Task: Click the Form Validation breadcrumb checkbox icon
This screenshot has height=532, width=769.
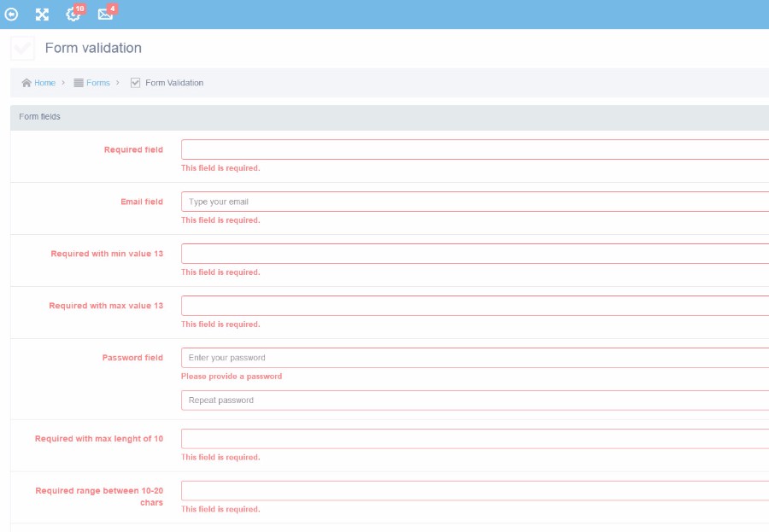Action: click(x=135, y=83)
